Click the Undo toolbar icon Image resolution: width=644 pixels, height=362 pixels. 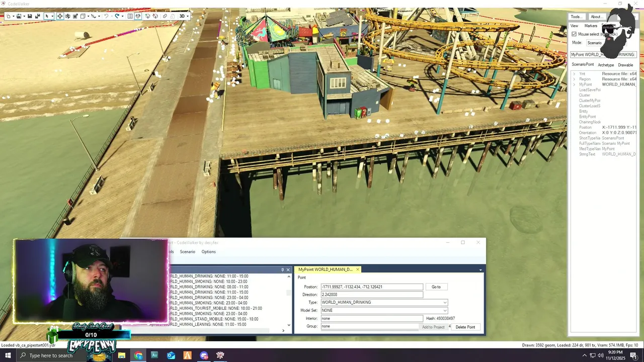coord(106,16)
